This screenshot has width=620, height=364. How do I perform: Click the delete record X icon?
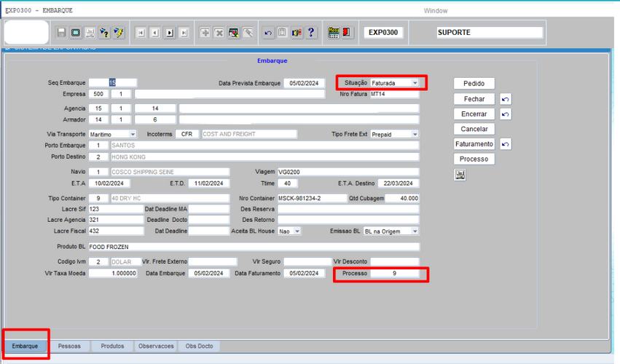click(219, 33)
